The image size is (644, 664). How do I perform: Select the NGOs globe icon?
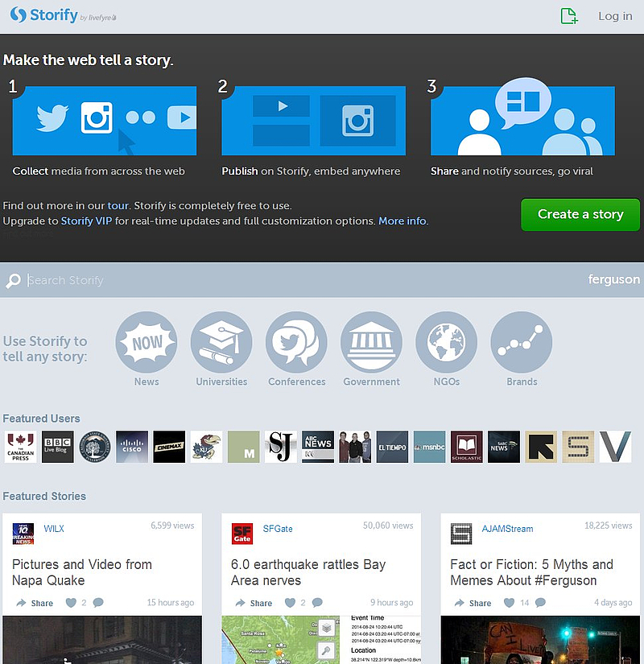pos(446,343)
